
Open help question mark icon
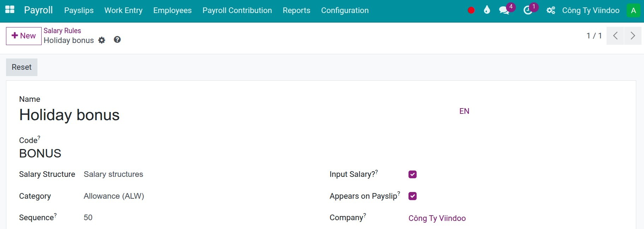(x=117, y=39)
